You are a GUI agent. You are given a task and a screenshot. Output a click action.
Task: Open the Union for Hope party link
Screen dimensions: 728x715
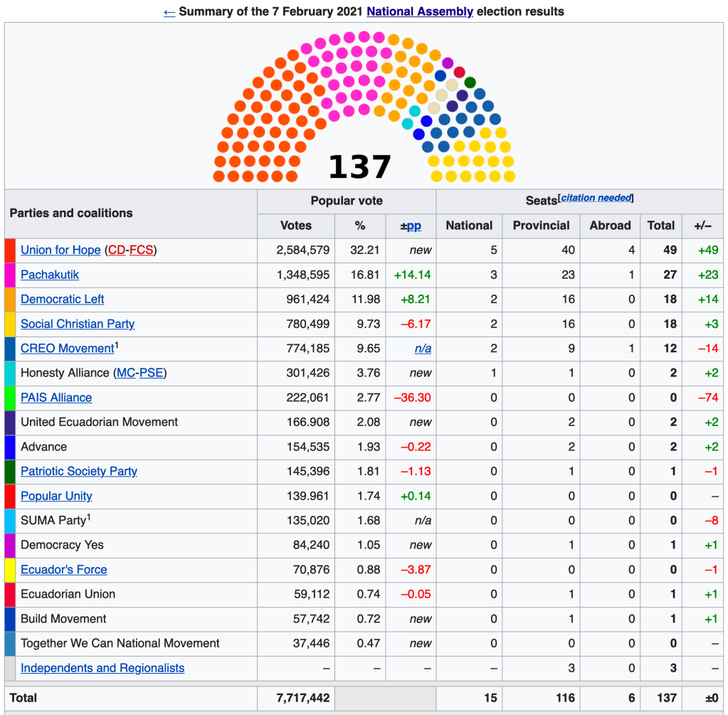tap(60, 250)
